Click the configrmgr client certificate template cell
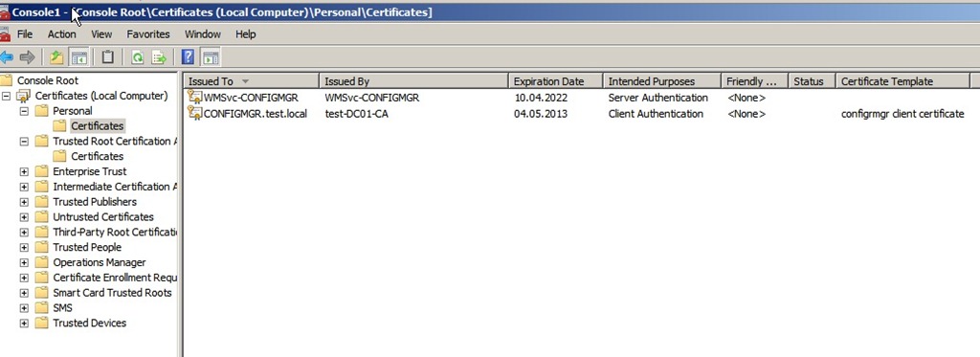 coord(902,114)
